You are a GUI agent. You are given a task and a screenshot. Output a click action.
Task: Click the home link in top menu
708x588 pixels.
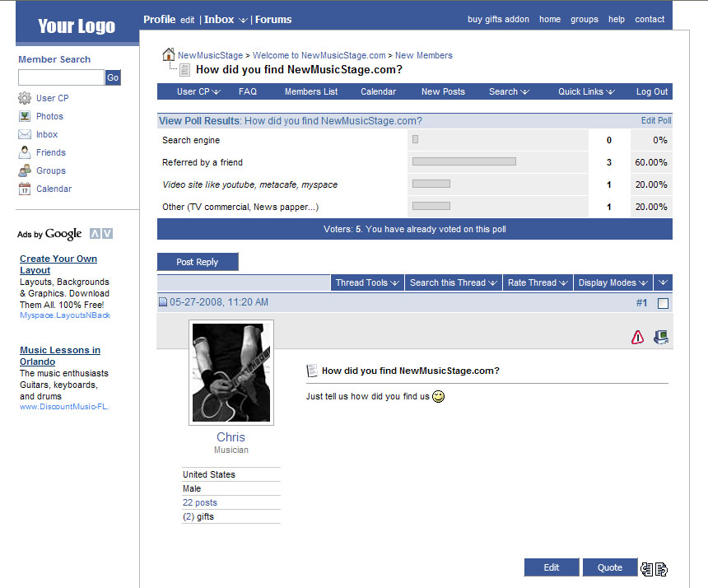550,19
